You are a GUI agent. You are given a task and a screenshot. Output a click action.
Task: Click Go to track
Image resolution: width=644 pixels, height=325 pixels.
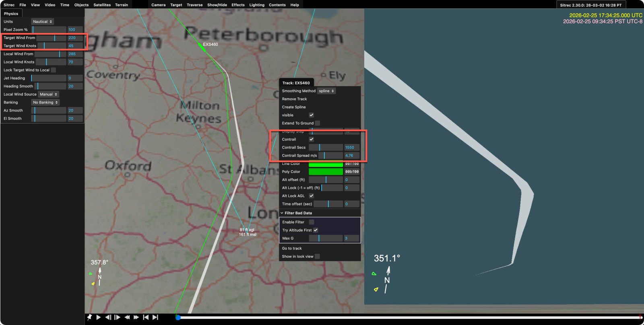[292, 249]
